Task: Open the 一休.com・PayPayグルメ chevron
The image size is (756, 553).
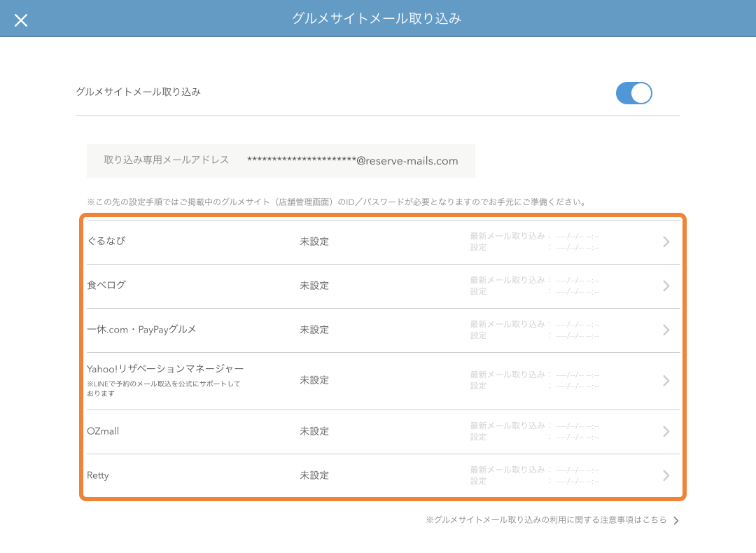Action: (666, 330)
